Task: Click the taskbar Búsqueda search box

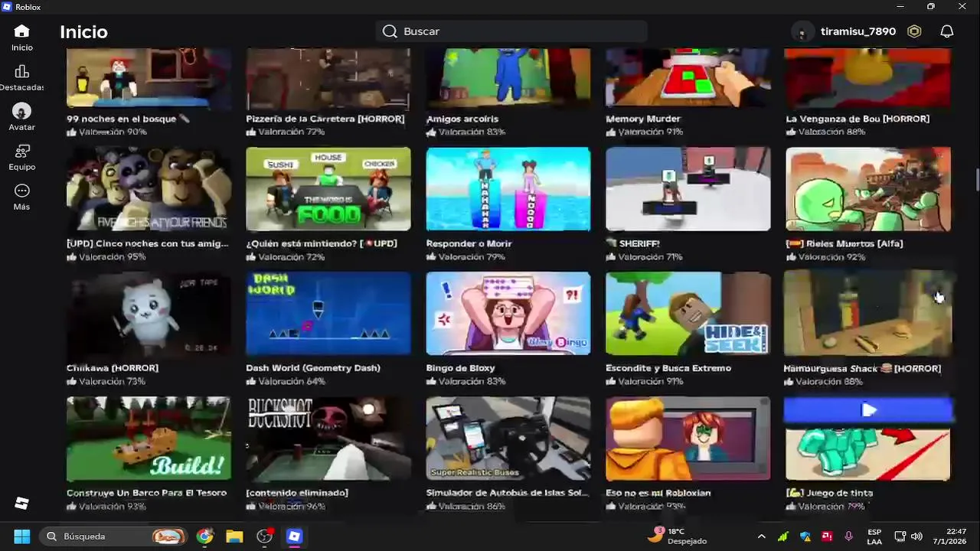Action: coord(115,536)
